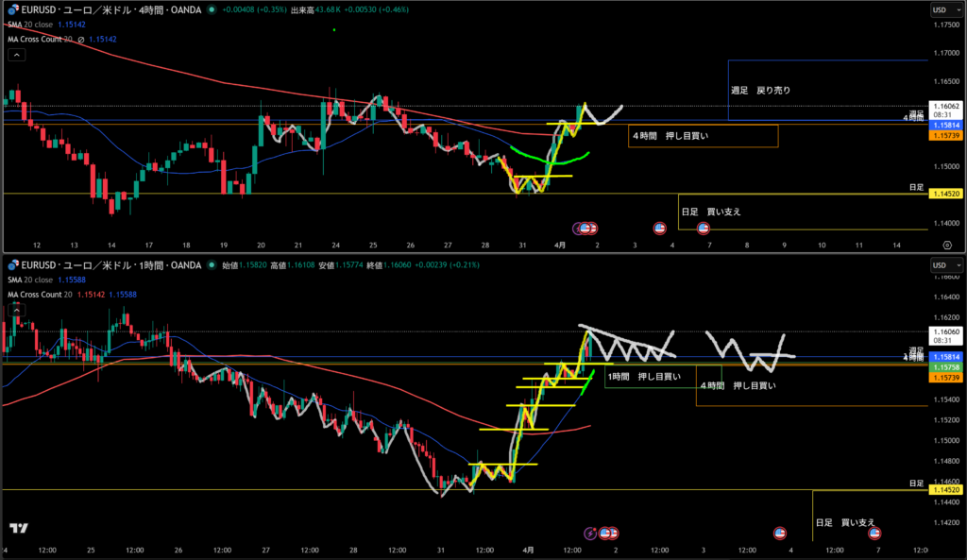
Task: Click the US flag economic event near April 7
Action: [704, 229]
